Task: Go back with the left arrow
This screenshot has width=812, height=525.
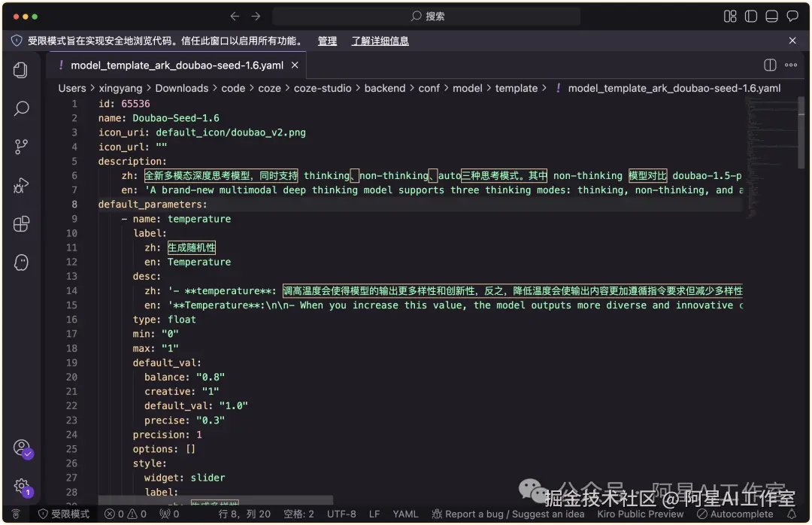Action: 235,16
